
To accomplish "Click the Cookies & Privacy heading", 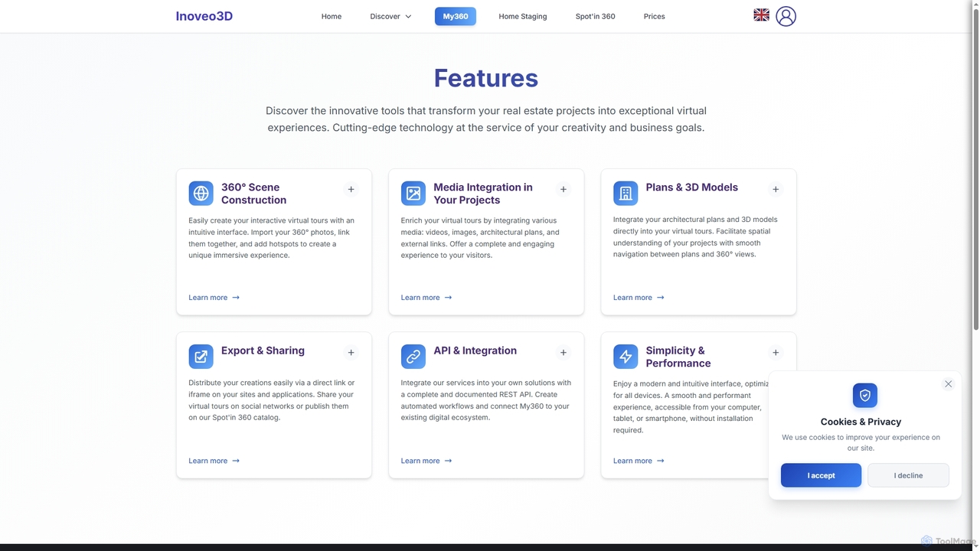I will click(x=861, y=422).
